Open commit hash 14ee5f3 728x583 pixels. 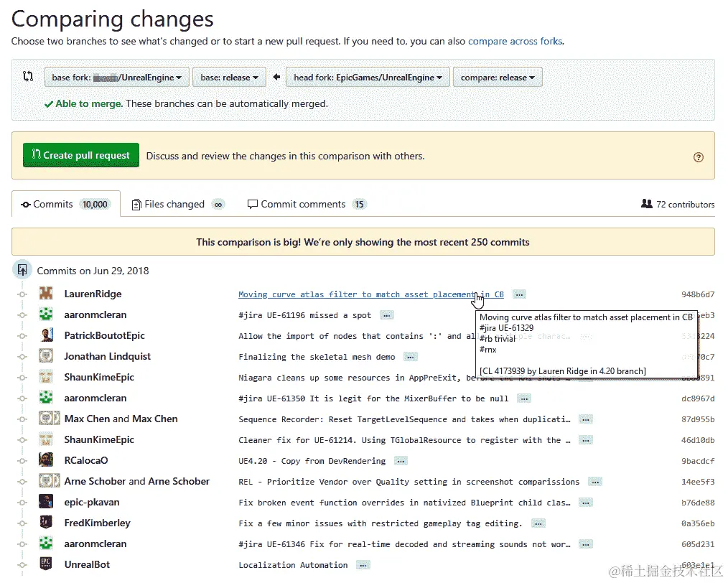tap(698, 482)
